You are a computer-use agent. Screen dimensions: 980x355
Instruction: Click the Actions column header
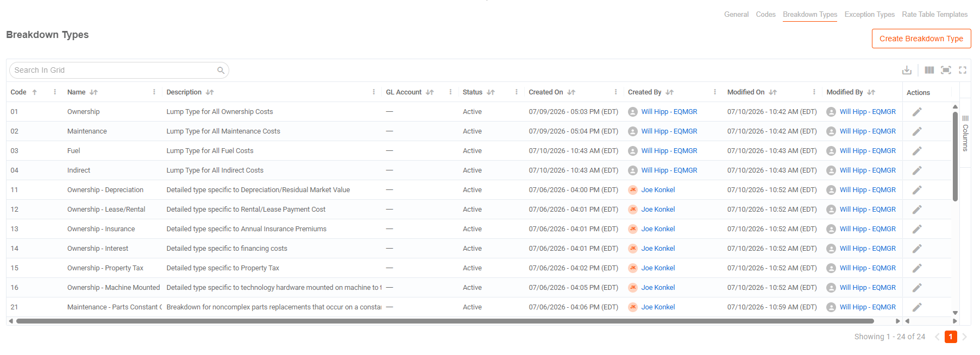coord(918,92)
